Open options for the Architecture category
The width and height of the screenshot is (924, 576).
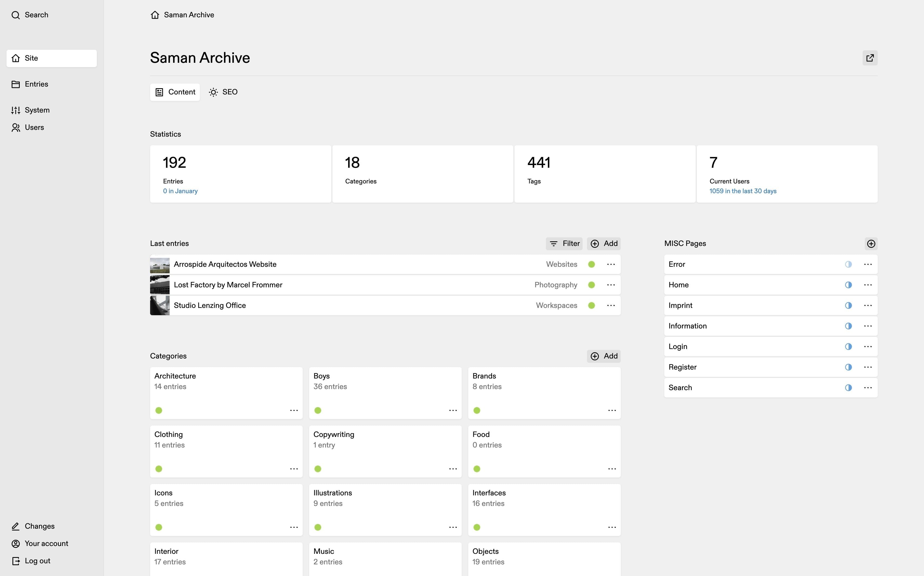coord(294,410)
